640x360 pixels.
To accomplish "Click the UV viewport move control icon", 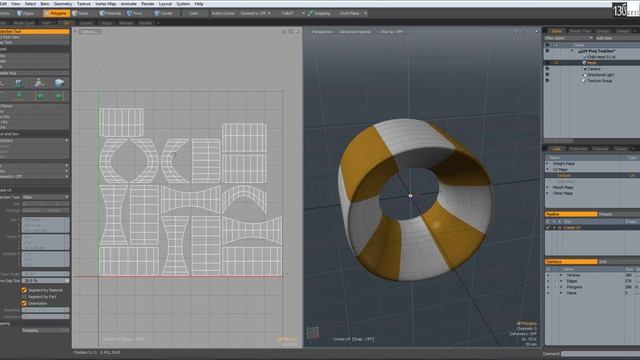I will [284, 31].
